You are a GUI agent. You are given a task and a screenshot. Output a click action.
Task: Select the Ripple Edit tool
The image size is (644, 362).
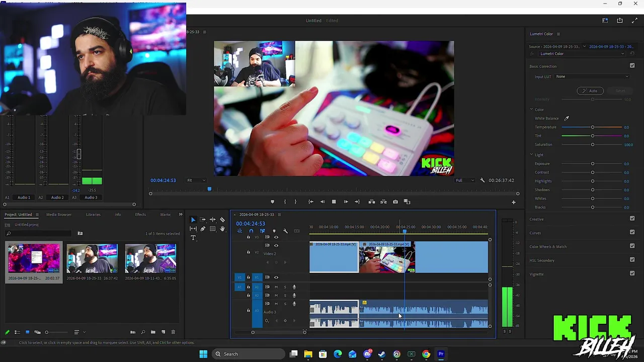click(x=212, y=220)
